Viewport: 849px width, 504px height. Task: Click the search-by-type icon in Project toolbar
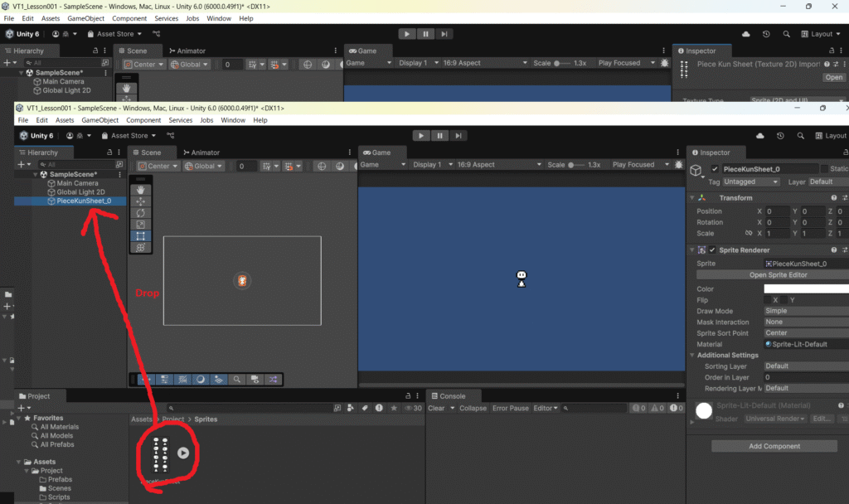351,408
